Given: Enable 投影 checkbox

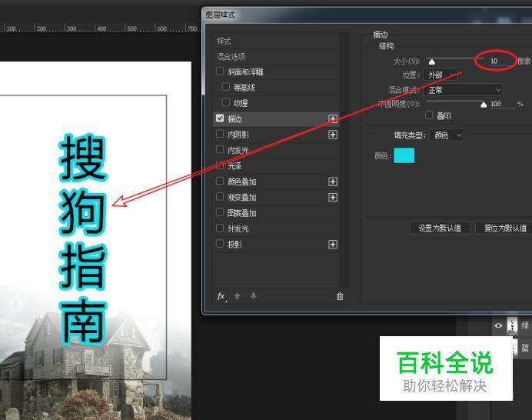Looking at the screenshot, I should pos(220,243).
